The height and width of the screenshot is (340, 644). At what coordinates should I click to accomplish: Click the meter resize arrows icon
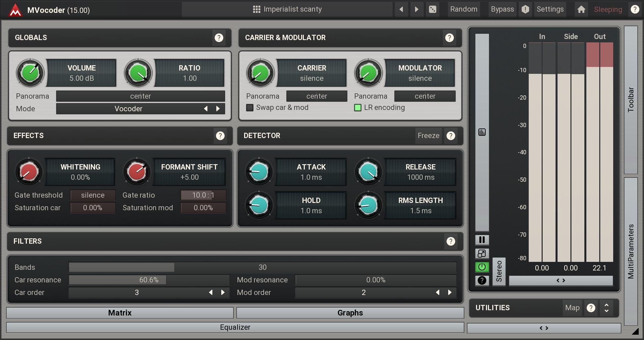[x=482, y=253]
